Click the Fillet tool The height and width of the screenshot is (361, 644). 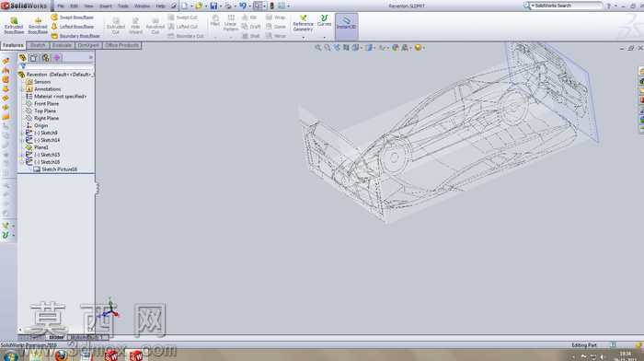pos(215,20)
